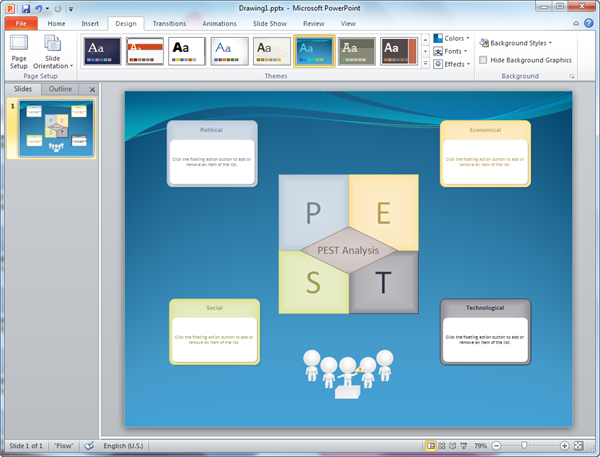The height and width of the screenshot is (457, 600).
Task: Switch to the Slide Show ribbon tab
Action: click(270, 23)
